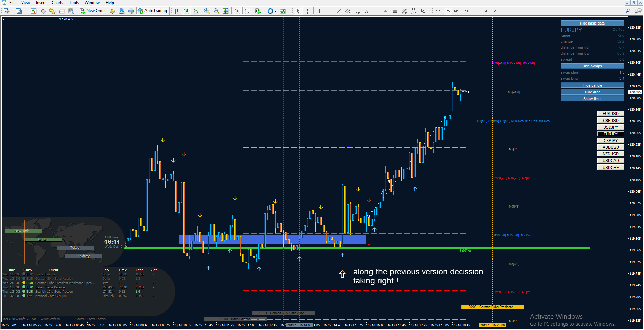Select the text 'A' tool
The height and width of the screenshot is (330, 644).
click(366, 11)
